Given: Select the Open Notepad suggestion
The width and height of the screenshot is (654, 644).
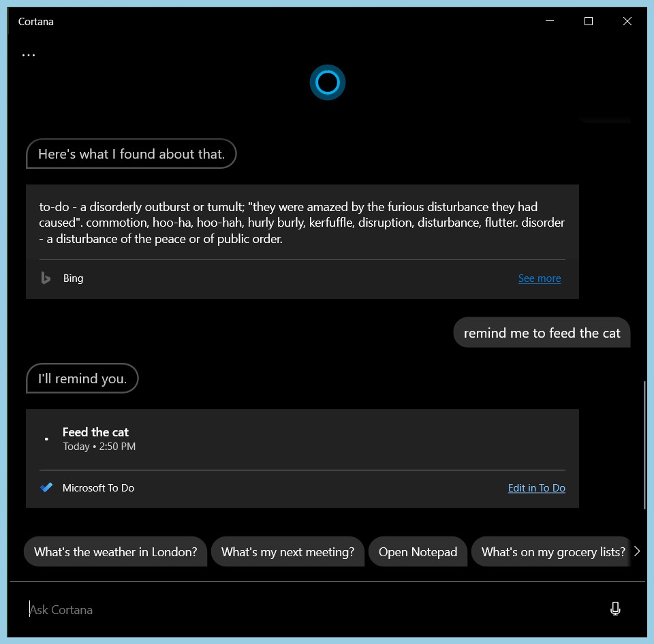Looking at the screenshot, I should [x=418, y=551].
